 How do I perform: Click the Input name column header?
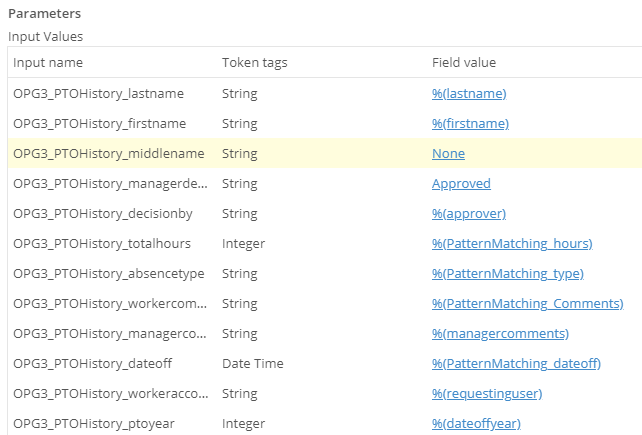coord(48,63)
